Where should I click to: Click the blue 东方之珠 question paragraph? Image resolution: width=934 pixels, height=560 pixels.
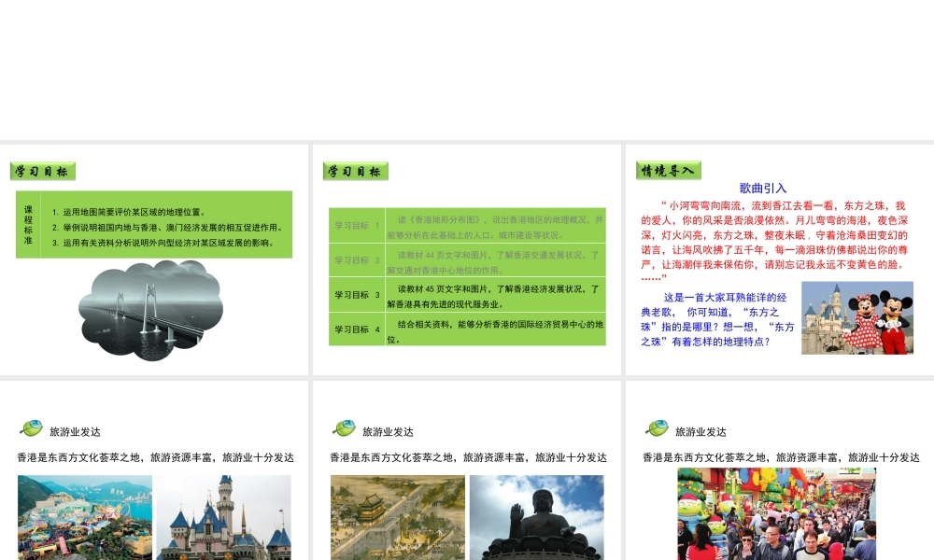click(x=717, y=319)
